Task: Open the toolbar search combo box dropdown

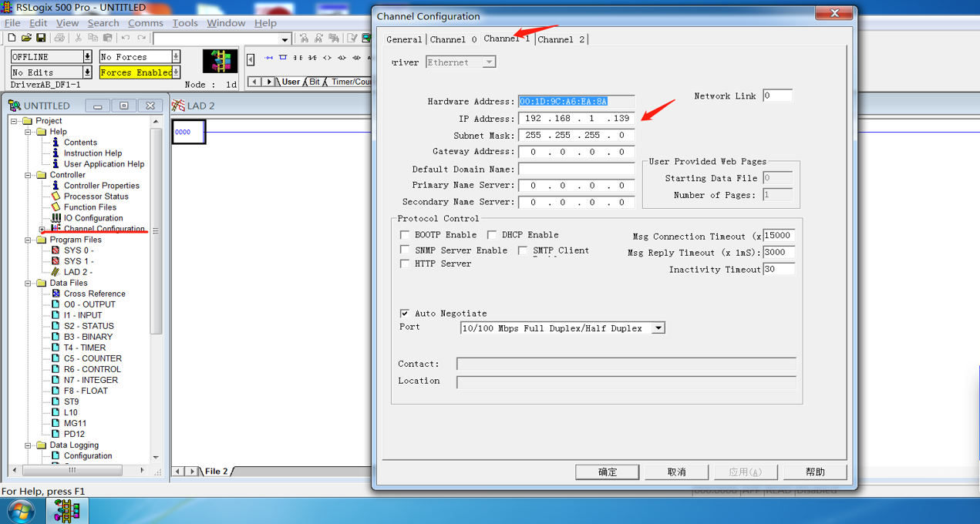Action: coord(285,39)
